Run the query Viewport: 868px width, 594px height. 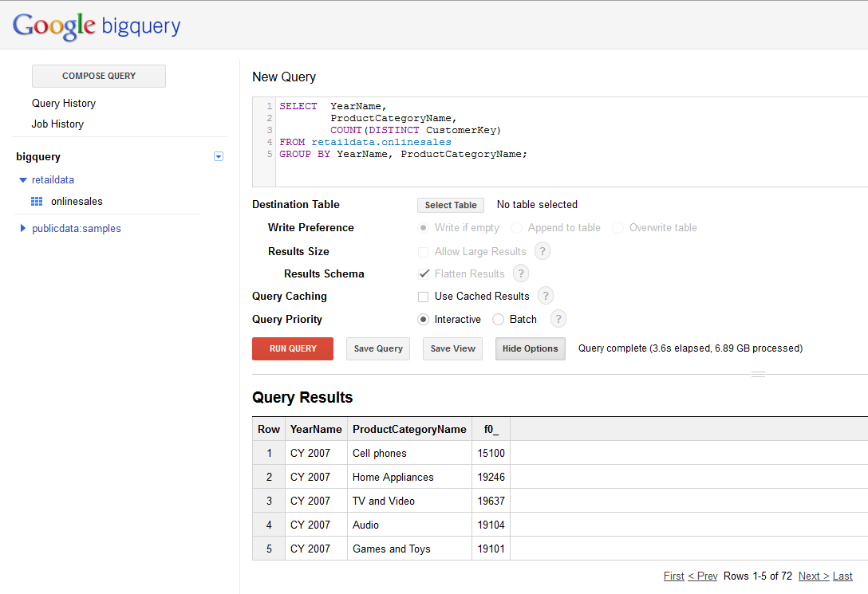coord(293,348)
